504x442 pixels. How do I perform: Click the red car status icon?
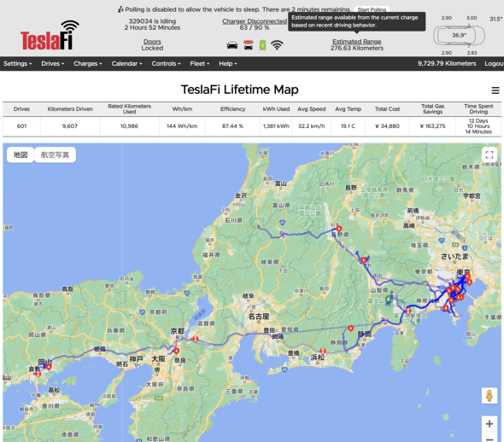click(248, 45)
